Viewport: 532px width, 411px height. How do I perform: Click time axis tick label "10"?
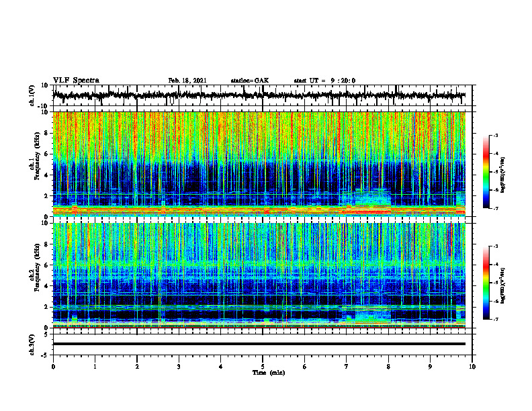(x=472, y=367)
